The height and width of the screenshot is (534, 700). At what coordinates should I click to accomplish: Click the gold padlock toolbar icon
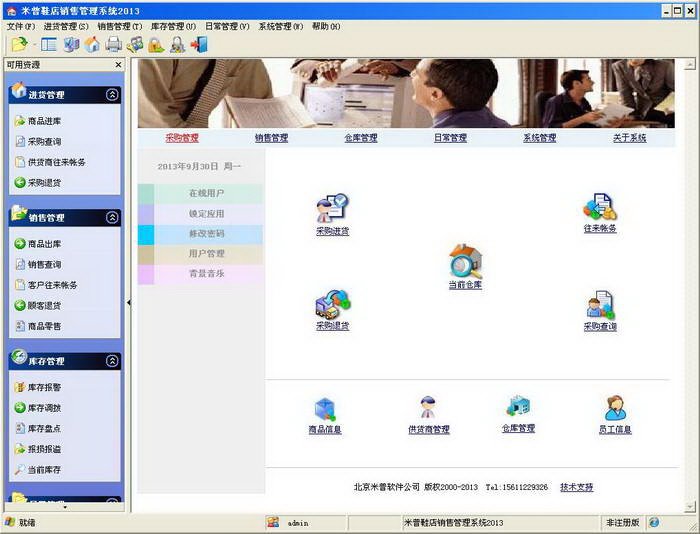pyautogui.click(x=156, y=45)
